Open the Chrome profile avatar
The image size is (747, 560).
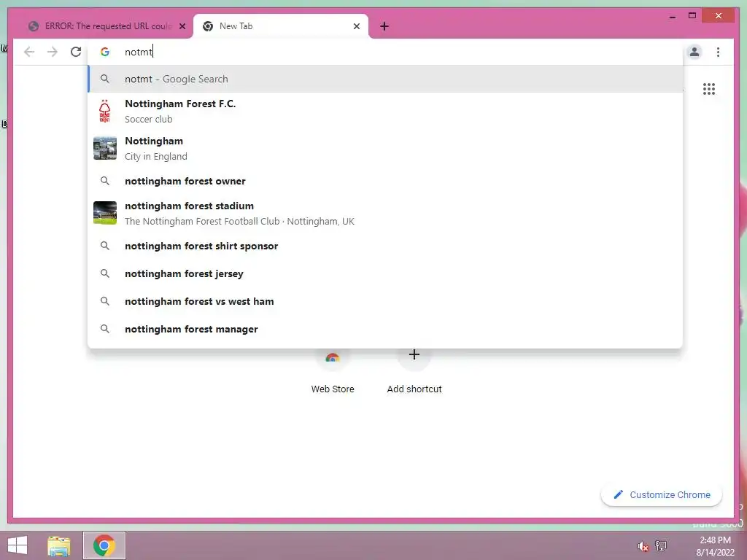[694, 52]
